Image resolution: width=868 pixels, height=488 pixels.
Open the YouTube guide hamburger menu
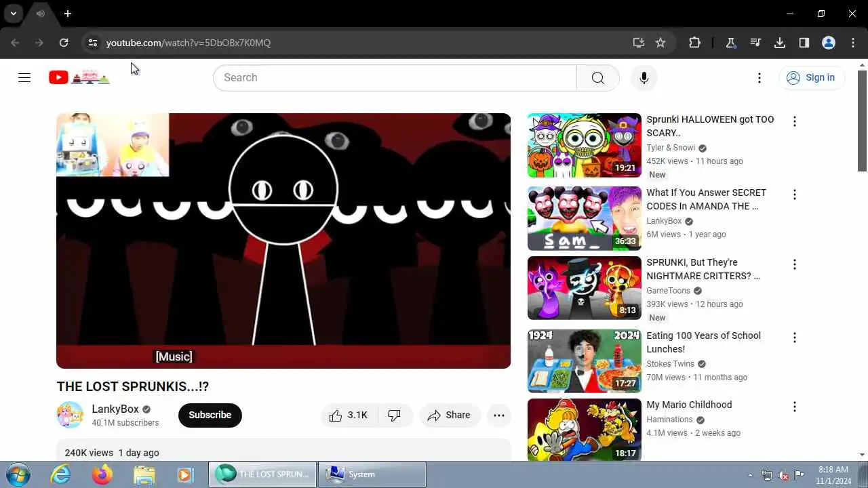tap(24, 78)
